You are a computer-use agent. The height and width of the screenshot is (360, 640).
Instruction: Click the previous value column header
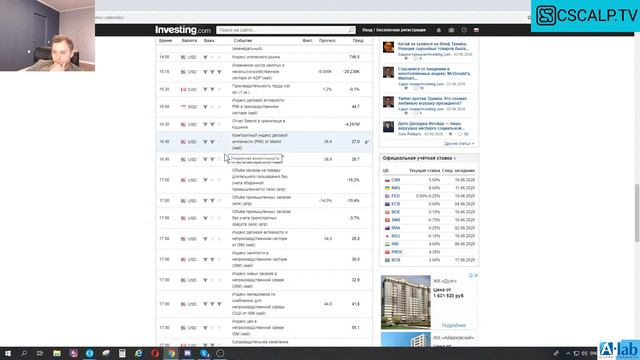[x=358, y=41]
